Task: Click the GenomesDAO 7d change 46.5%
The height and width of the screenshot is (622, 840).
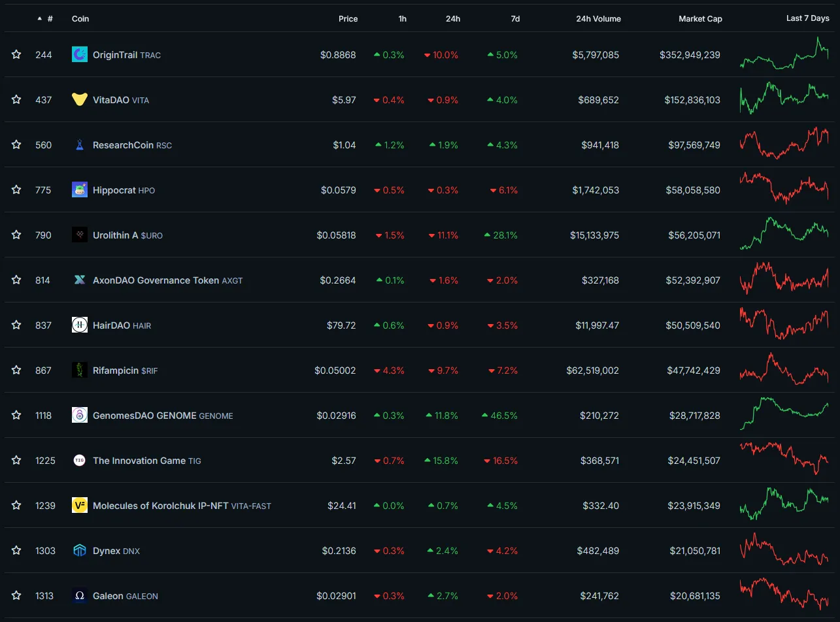Action: click(499, 416)
